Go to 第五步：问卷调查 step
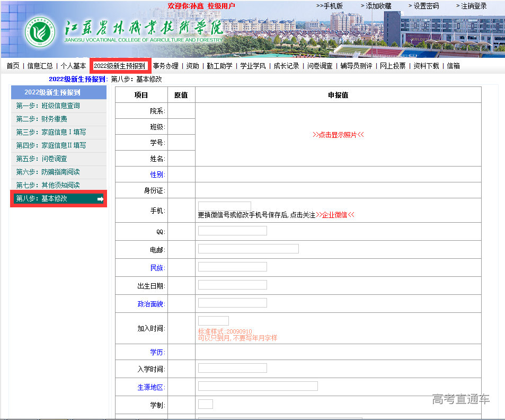The height and width of the screenshot is (420, 505). point(41,159)
